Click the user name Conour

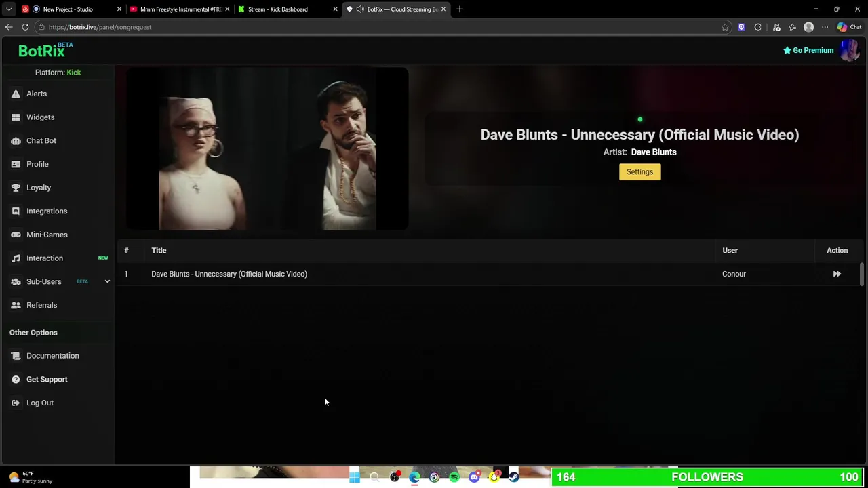coord(734,274)
